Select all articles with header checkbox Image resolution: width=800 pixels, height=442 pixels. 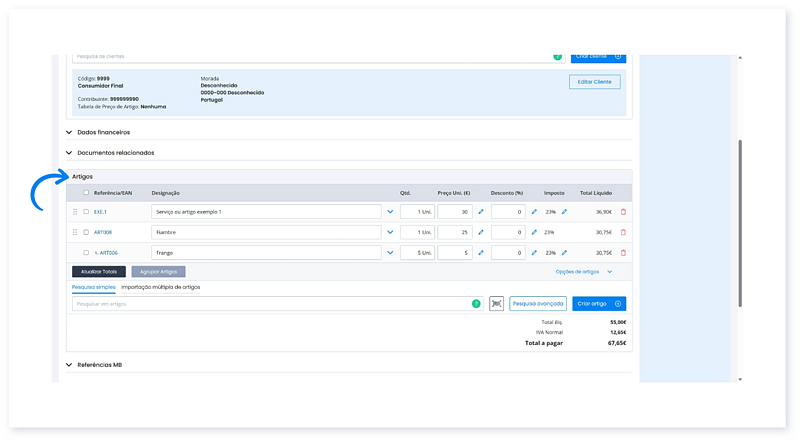(86, 192)
